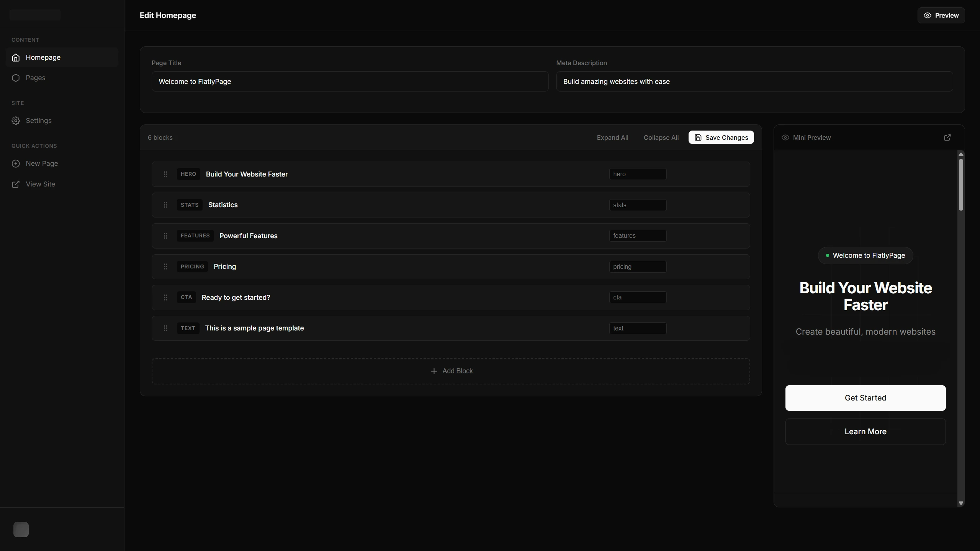Navigate to Homepage in the Content sidebar

(43, 57)
